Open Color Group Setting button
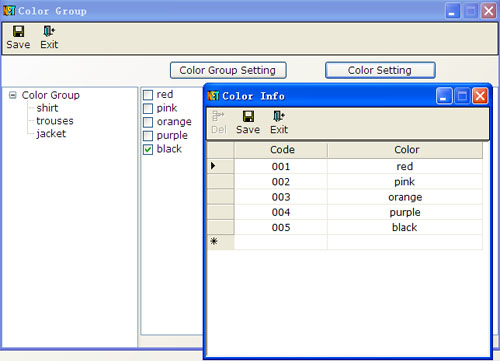The height and width of the screenshot is (361, 500). [228, 70]
